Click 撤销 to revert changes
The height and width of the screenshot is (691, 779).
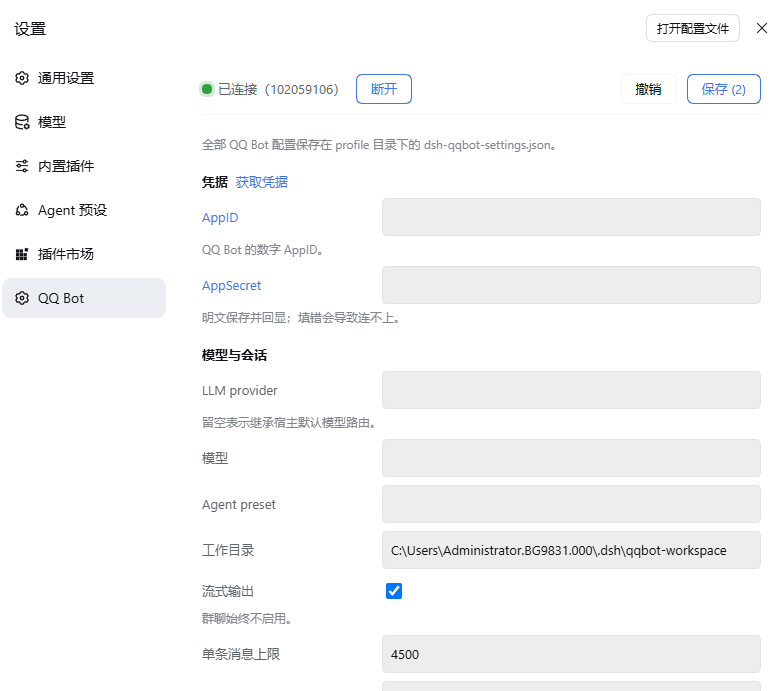(x=648, y=89)
